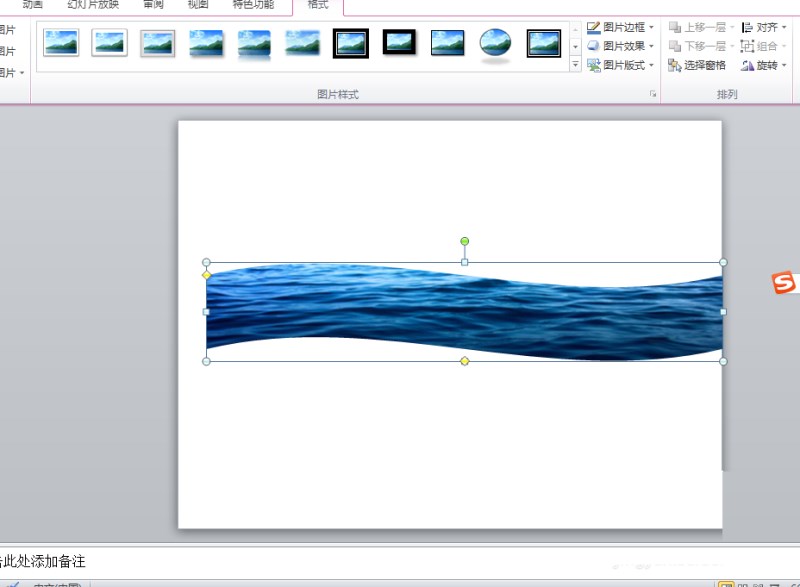This screenshot has height=587, width=800.
Task: Click the top-middle square sizing handle
Action: 464,262
